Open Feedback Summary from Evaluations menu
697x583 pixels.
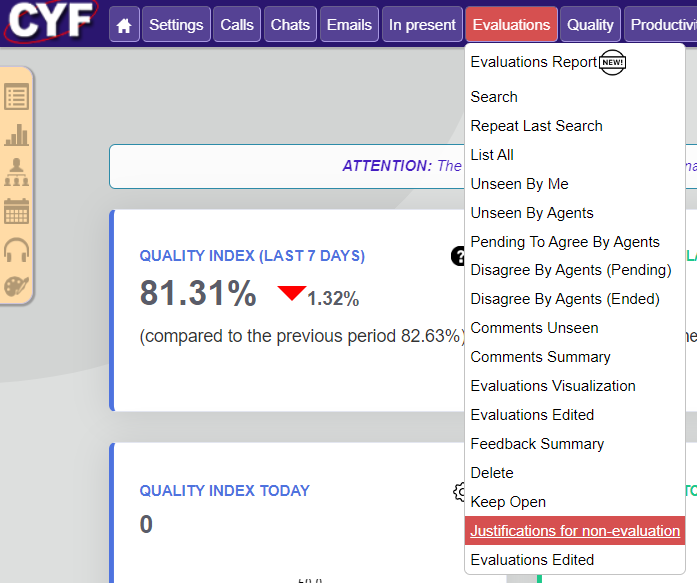pos(537,444)
